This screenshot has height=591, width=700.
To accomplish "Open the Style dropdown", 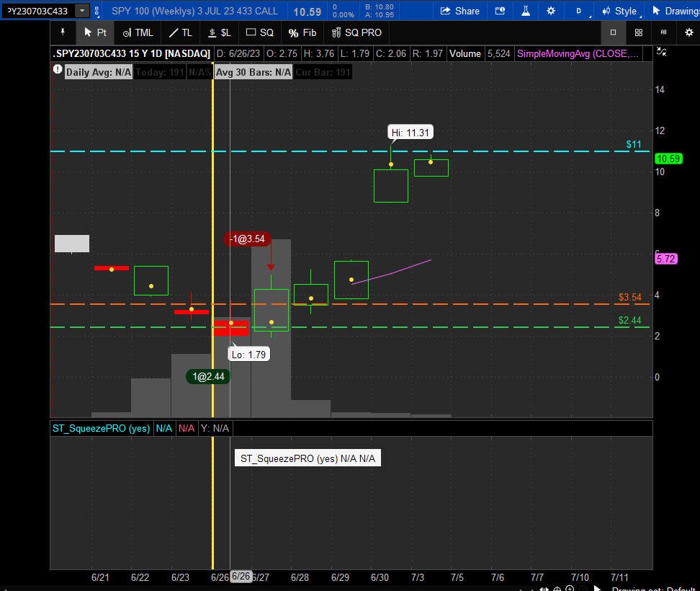I will pyautogui.click(x=621, y=11).
